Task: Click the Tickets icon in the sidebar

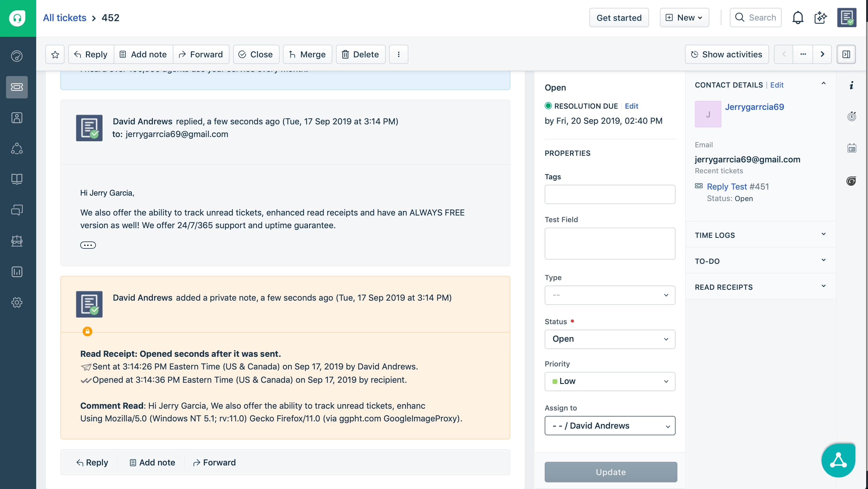Action: 17,87
